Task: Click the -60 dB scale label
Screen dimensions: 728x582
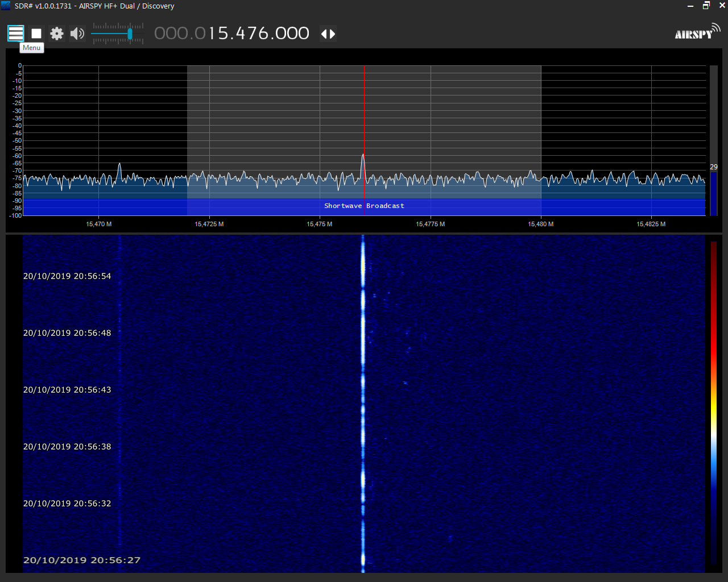Action: click(17, 156)
